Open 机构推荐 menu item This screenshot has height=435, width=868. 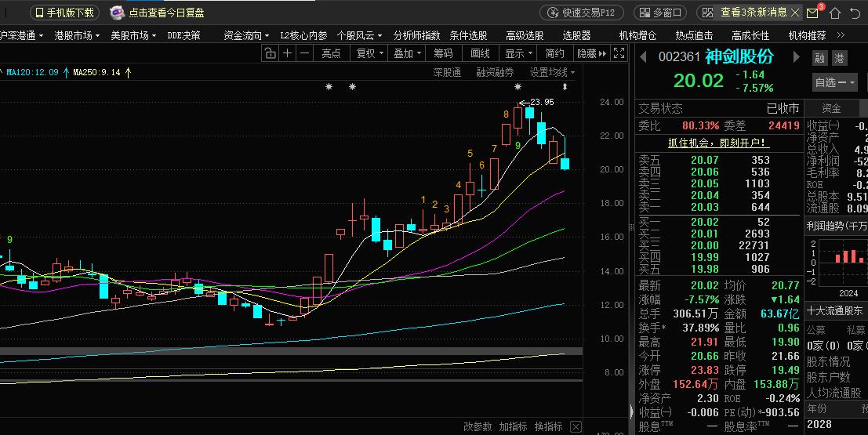pos(807,36)
